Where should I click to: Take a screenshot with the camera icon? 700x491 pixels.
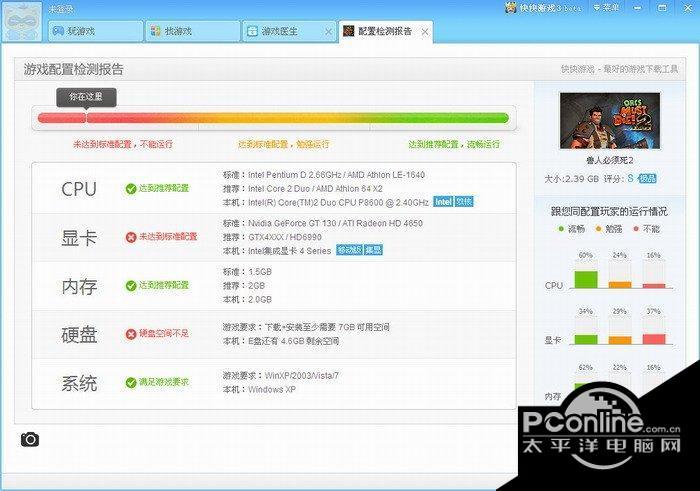pos(30,440)
